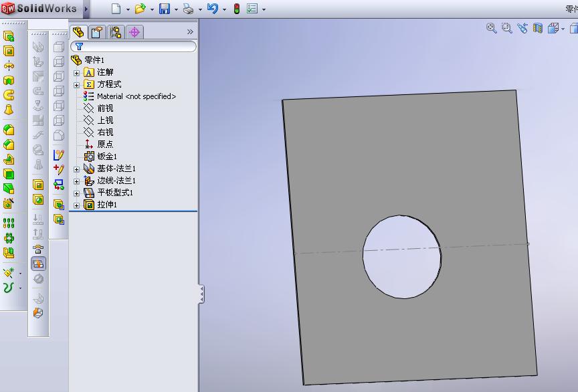Click the Print icon
Viewport: 578px width, 392px height.
coord(189,9)
